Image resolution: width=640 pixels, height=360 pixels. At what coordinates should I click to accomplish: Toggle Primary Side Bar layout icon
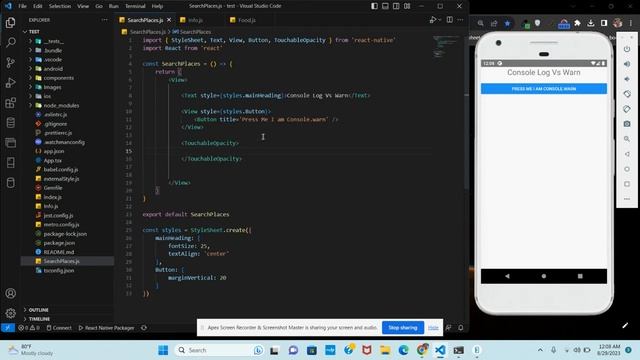click(x=374, y=6)
